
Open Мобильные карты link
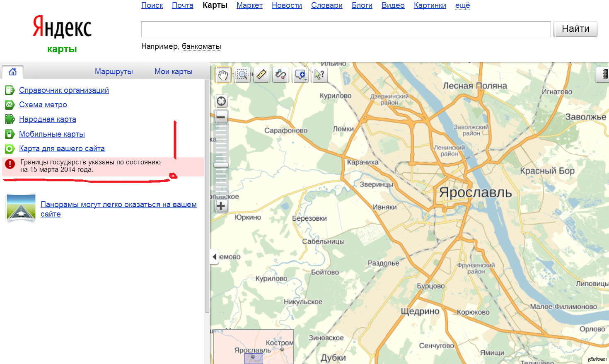pyautogui.click(x=52, y=134)
